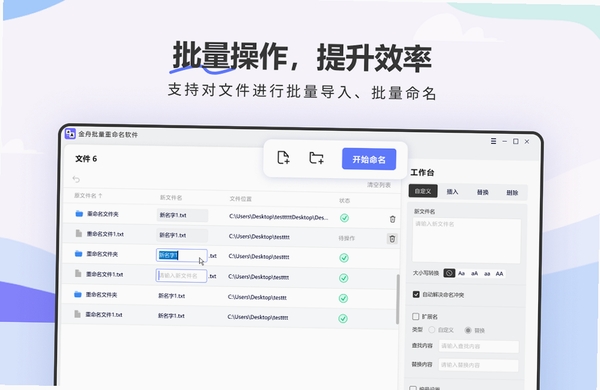Image resolution: width=600 pixels, height=390 pixels.
Task: Toggle the 自动解决命名冲突 checkbox
Action: click(x=416, y=294)
